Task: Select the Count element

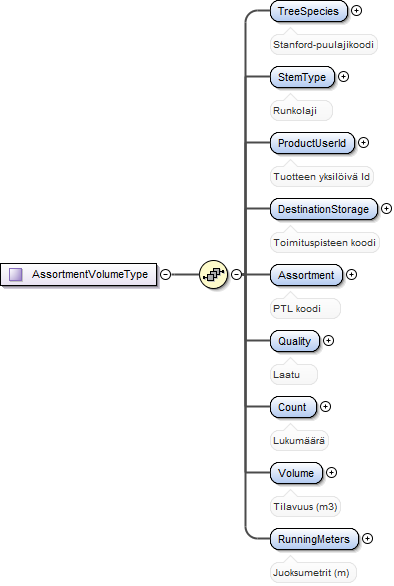Action: [293, 407]
